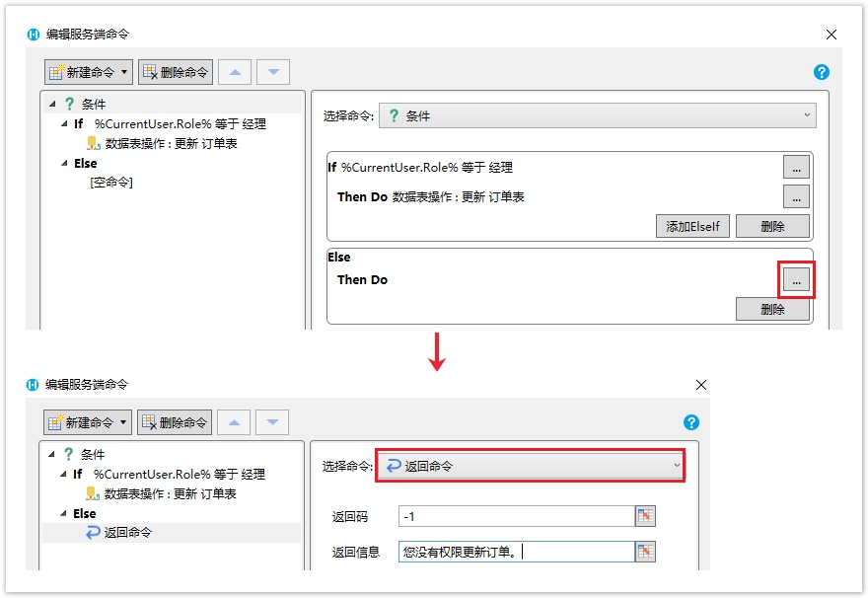Screen dimensions: 868x598
Task: Click the 添加ElseIf button
Action: (691, 226)
